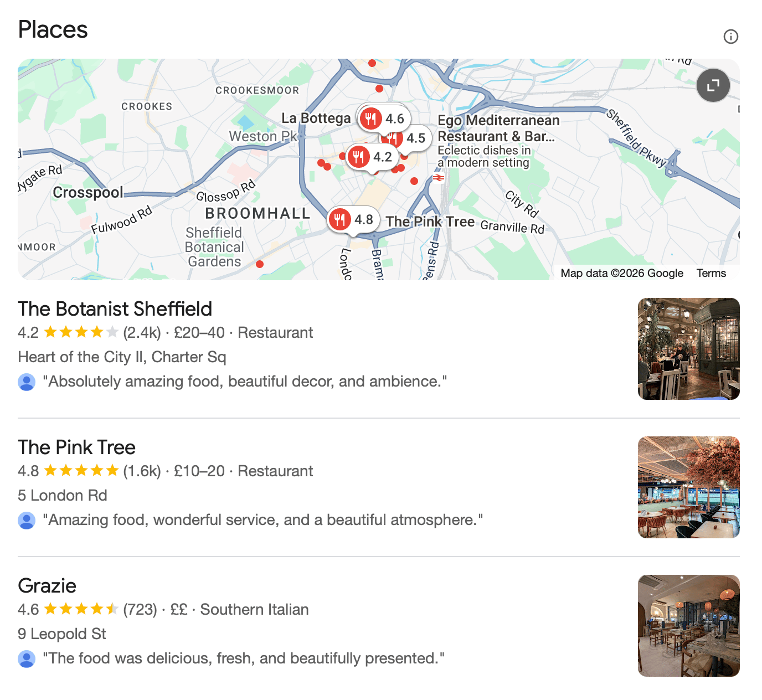Click the railway station icon on the map
The width and height of the screenshot is (762, 700).
[439, 178]
